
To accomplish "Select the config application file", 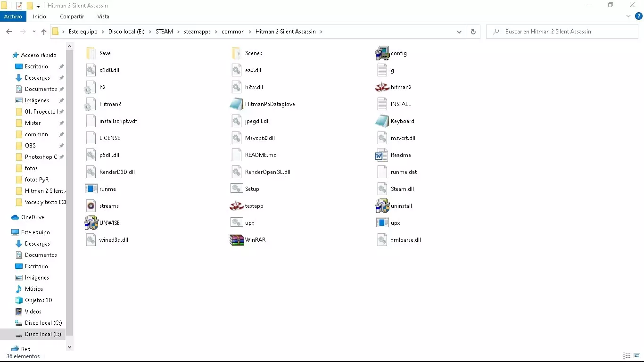I will (x=391, y=53).
